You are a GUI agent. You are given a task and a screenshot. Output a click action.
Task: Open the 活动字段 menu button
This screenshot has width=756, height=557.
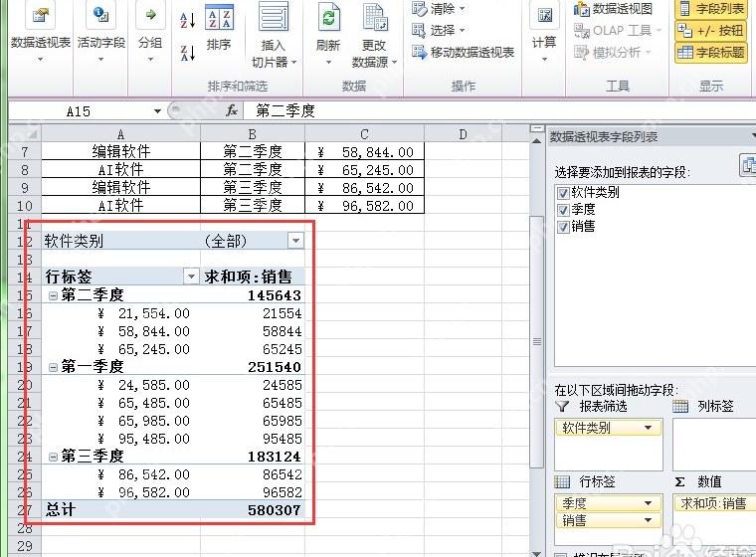(x=100, y=34)
